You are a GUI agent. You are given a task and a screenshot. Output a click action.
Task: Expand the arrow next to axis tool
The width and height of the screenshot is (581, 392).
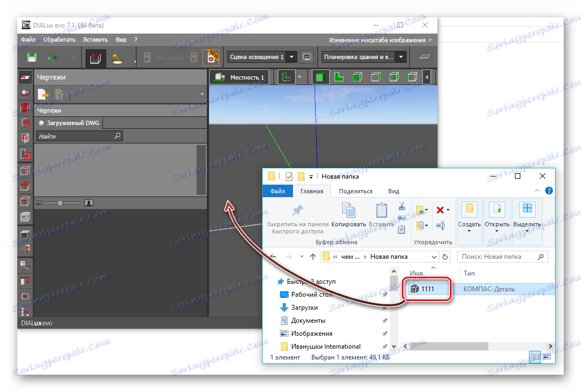[299, 77]
